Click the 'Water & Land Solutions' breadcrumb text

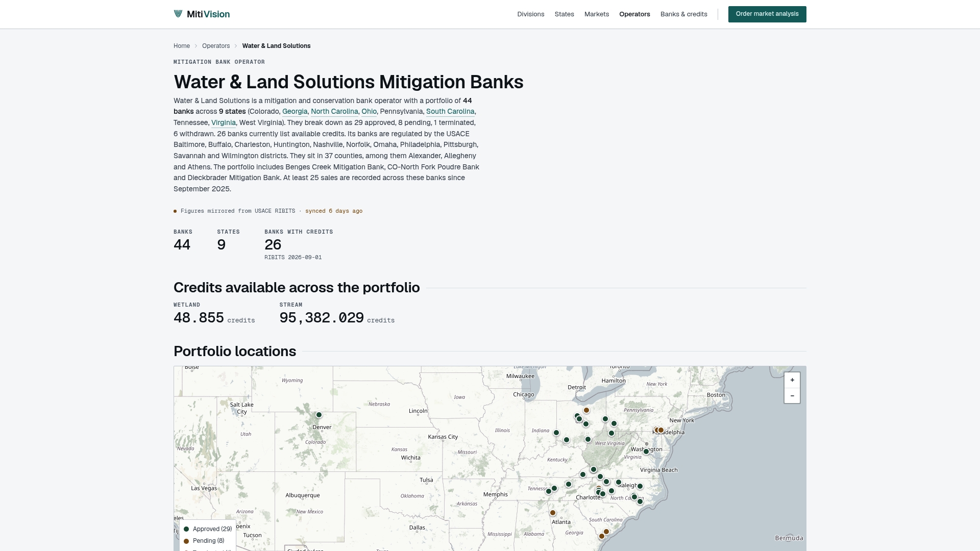coord(276,46)
